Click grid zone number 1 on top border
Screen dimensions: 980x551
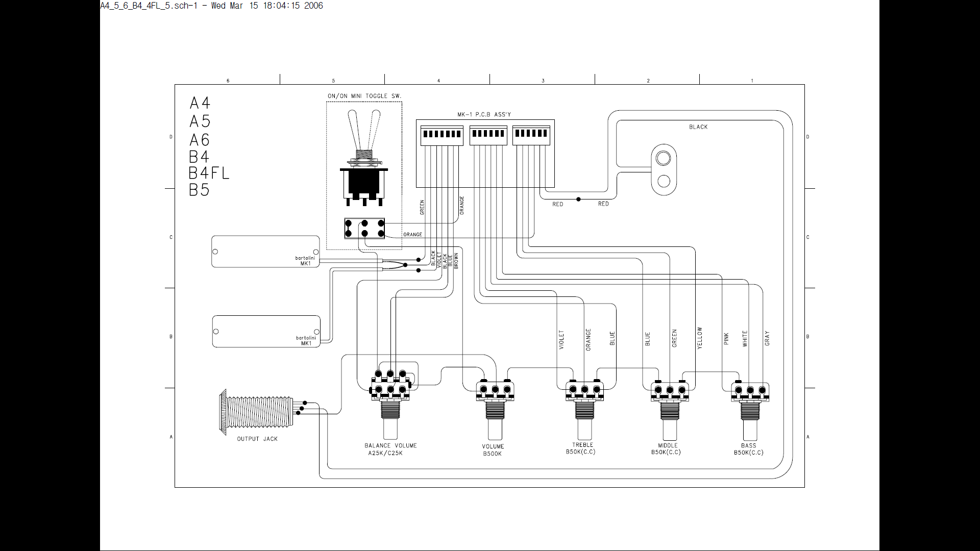click(752, 81)
